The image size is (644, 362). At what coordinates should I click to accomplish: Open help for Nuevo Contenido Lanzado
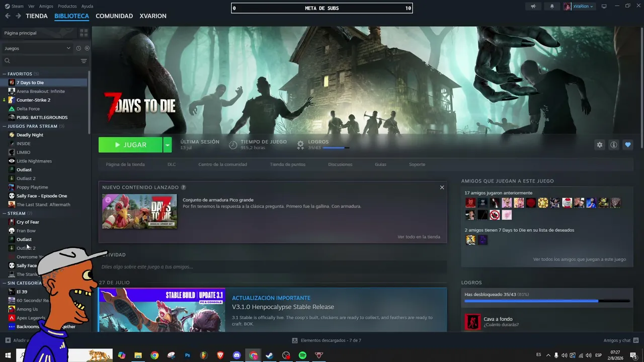pos(183,188)
